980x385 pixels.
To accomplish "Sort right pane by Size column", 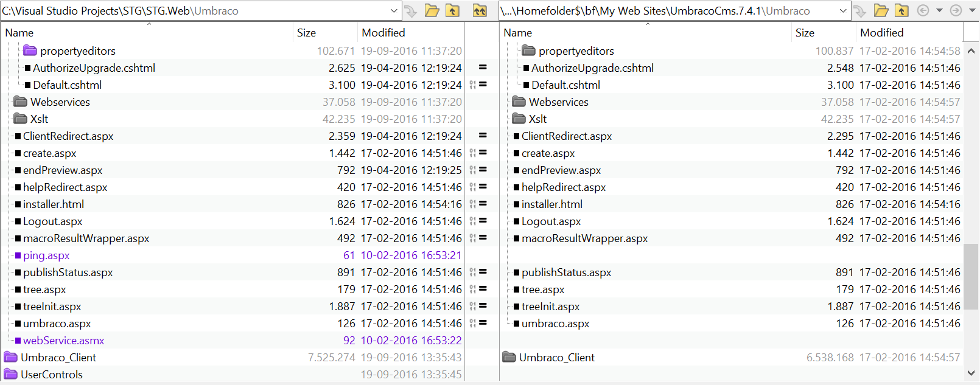I will 824,32.
